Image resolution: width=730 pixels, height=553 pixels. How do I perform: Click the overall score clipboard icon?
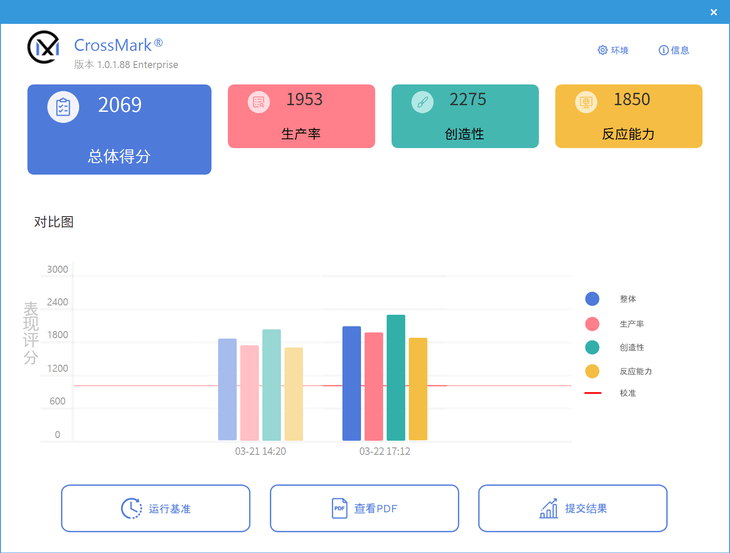point(63,106)
